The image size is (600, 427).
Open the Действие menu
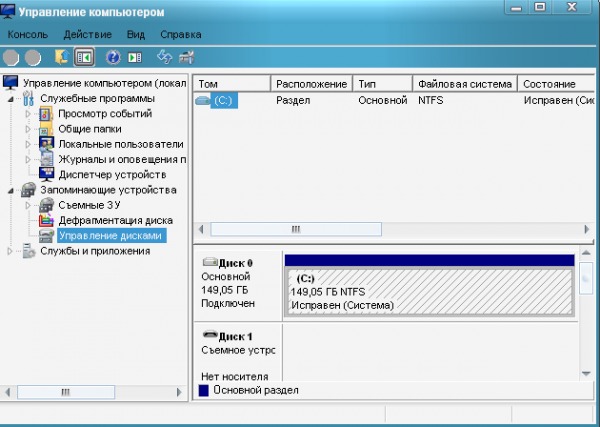(x=88, y=34)
